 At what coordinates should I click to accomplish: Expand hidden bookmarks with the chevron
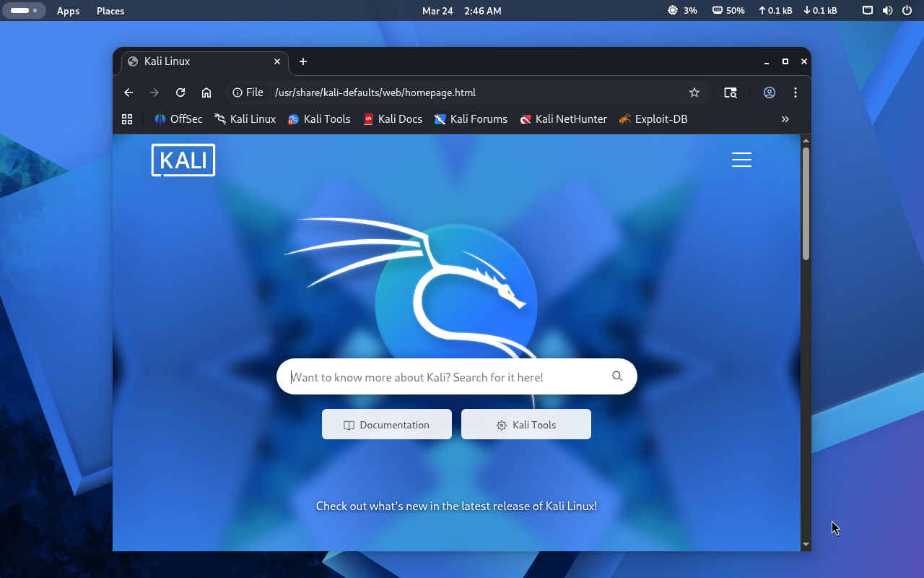[785, 119]
